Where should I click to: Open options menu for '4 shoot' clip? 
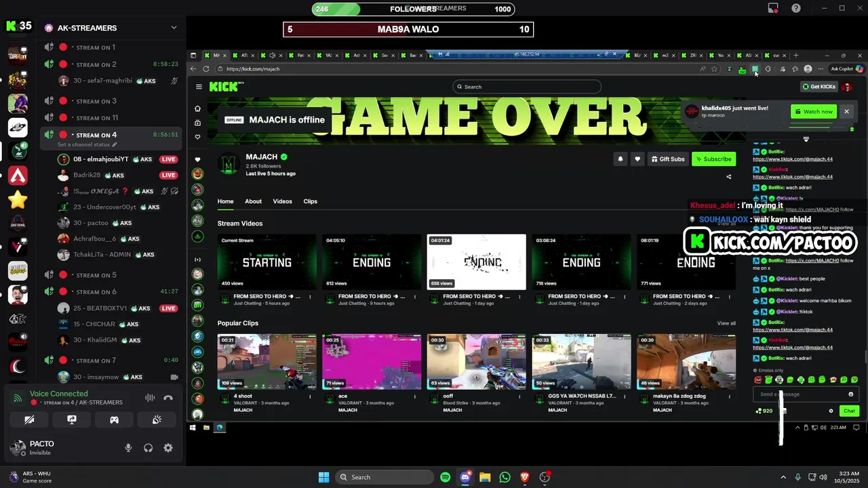click(311, 396)
